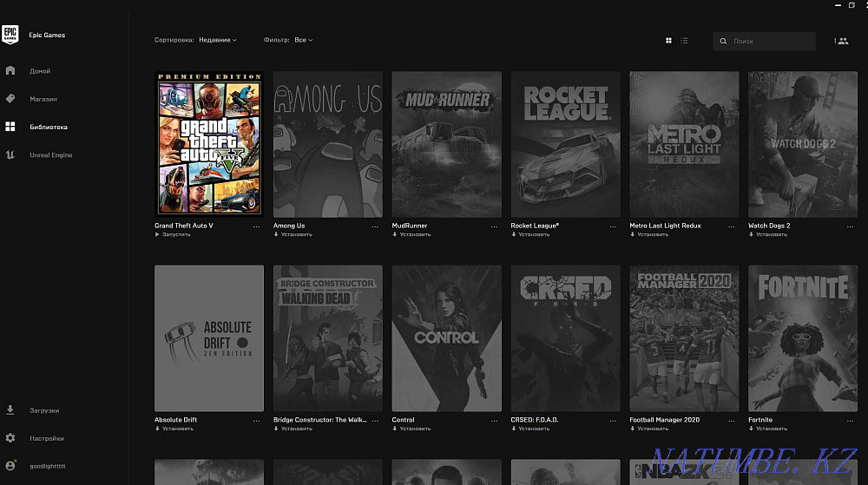Install Absolute Drift via Установить
Image resolution: width=868 pixels, height=485 pixels.
(x=174, y=429)
